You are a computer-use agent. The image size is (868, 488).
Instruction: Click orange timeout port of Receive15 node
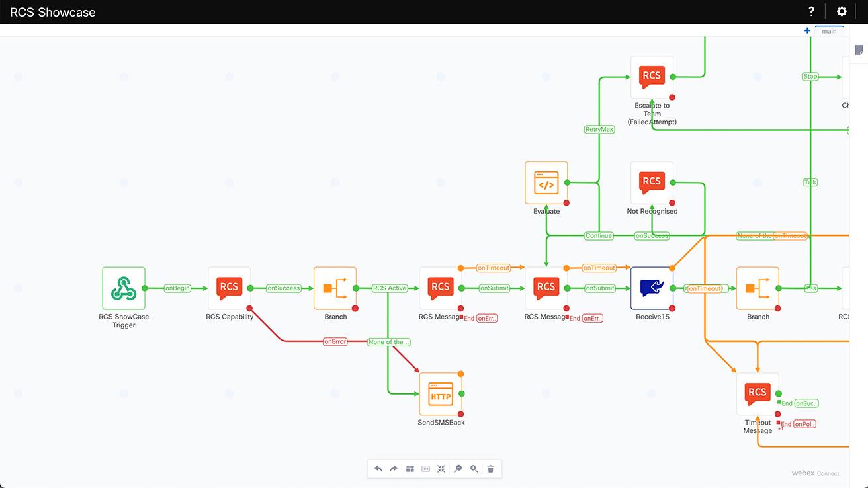(x=672, y=268)
